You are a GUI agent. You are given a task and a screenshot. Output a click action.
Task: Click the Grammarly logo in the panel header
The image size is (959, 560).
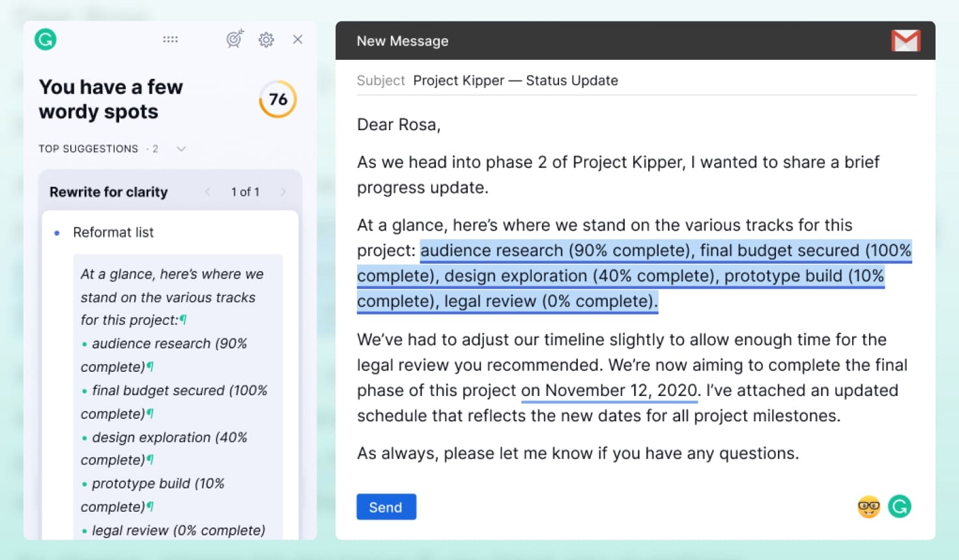pos(45,39)
